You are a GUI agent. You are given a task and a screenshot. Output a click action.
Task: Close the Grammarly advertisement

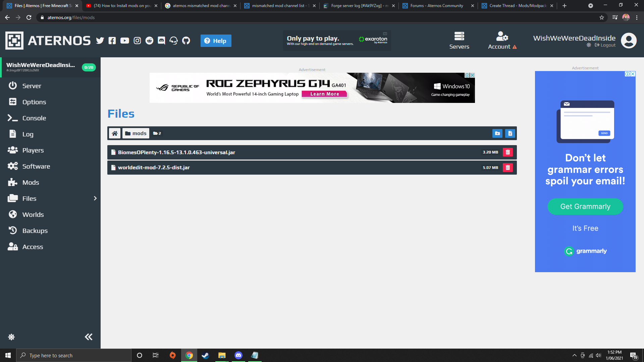[633, 74]
